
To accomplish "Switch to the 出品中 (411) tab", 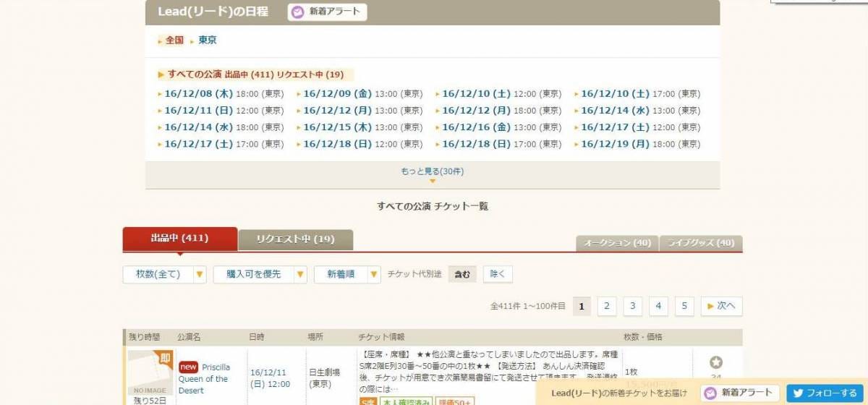I will pos(180,239).
